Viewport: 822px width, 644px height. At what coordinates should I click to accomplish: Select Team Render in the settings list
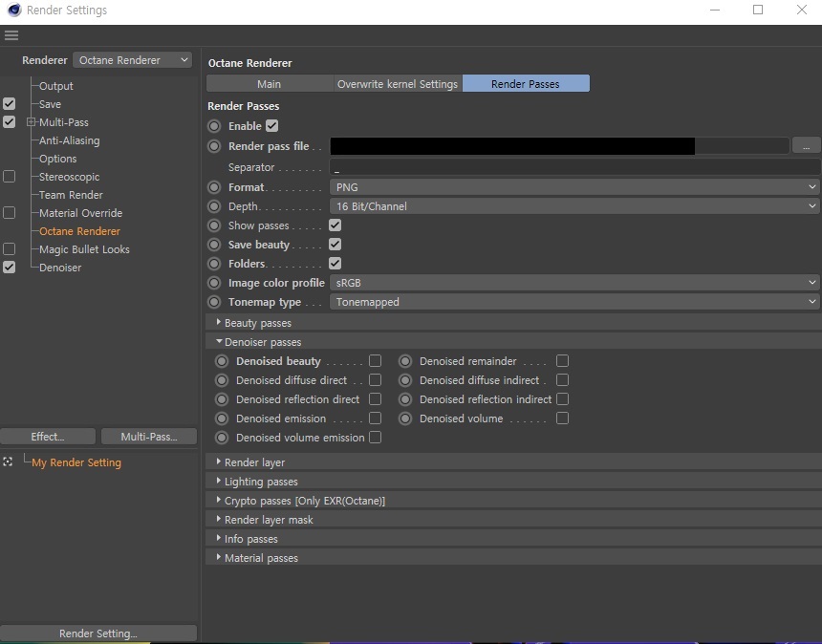(71, 195)
